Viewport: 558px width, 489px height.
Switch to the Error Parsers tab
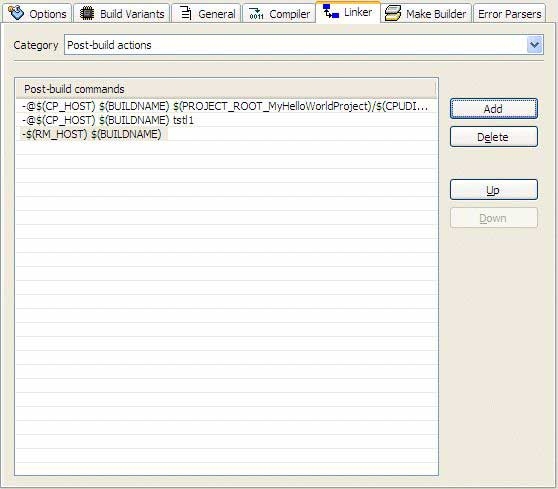(x=509, y=13)
